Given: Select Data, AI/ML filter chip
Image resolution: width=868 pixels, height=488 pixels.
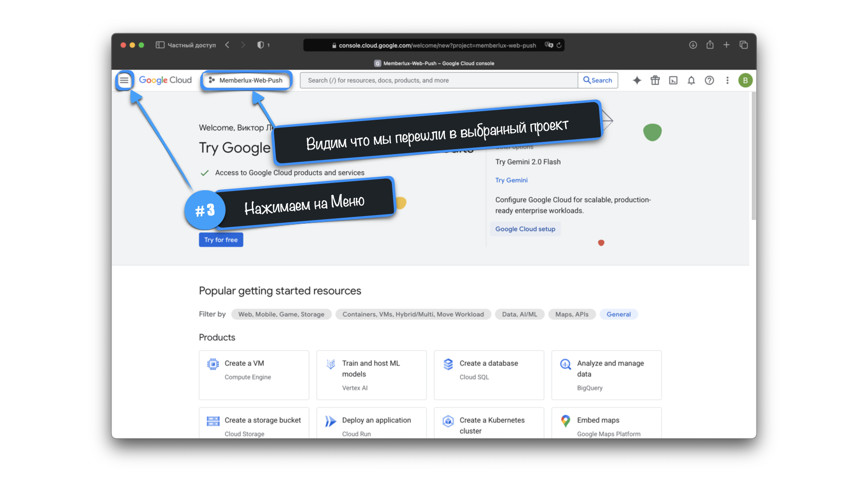Looking at the screenshot, I should pyautogui.click(x=519, y=314).
